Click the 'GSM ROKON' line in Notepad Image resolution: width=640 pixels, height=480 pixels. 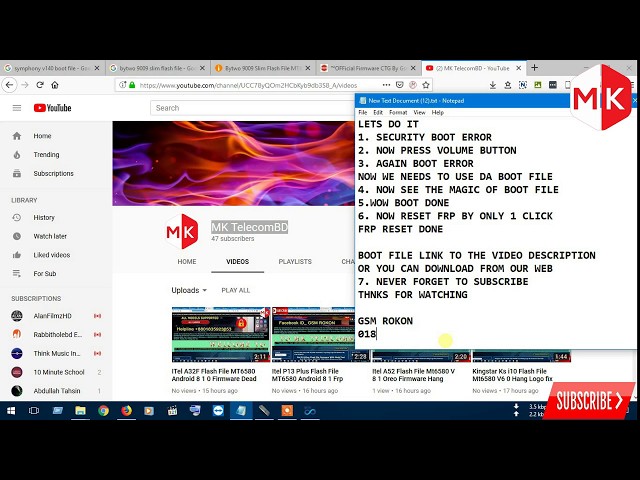click(385, 321)
